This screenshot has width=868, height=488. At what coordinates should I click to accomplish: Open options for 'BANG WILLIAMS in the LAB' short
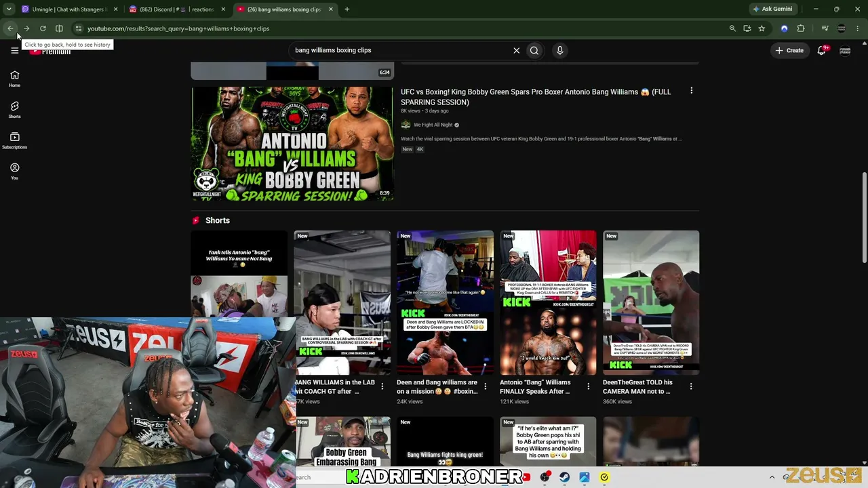[382, 386]
